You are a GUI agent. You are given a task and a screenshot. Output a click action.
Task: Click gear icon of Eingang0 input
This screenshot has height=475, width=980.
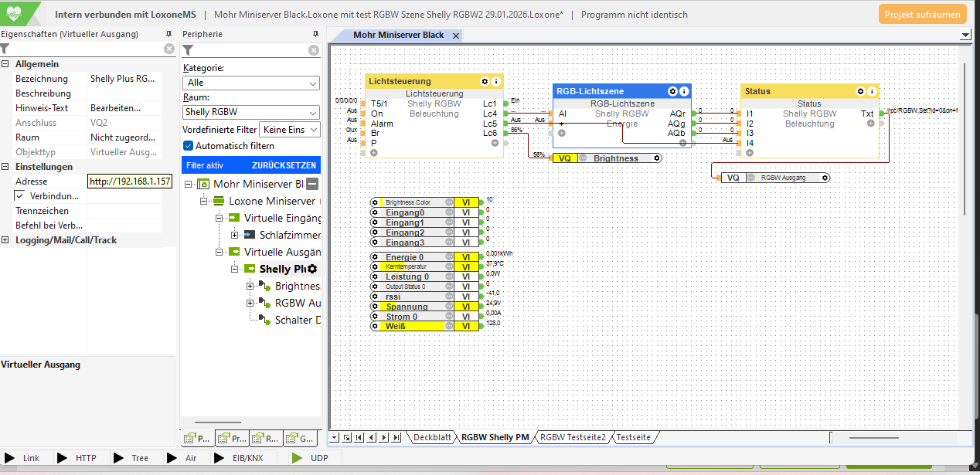coord(376,212)
